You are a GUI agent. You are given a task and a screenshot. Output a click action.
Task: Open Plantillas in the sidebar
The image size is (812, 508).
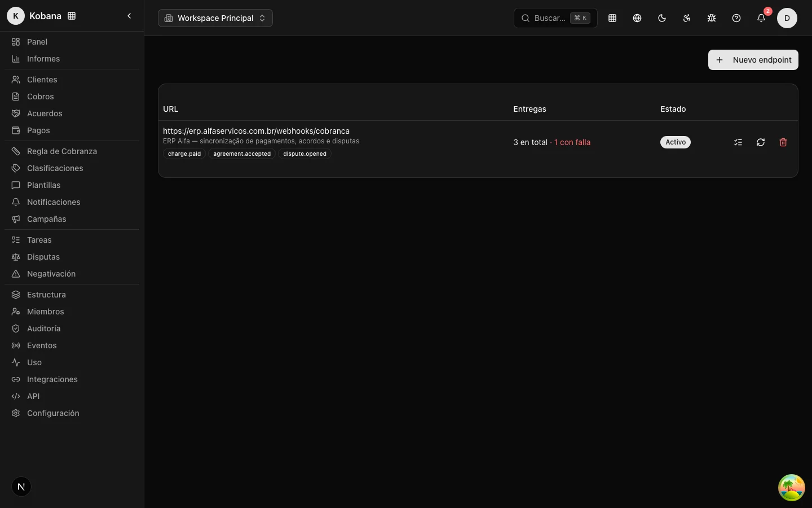[72, 185]
